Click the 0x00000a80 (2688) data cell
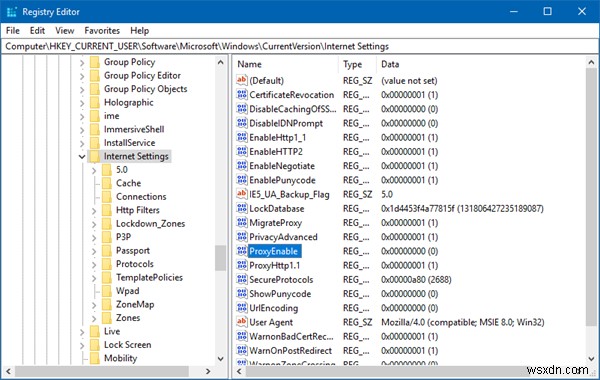This screenshot has height=380, width=600. (x=416, y=280)
